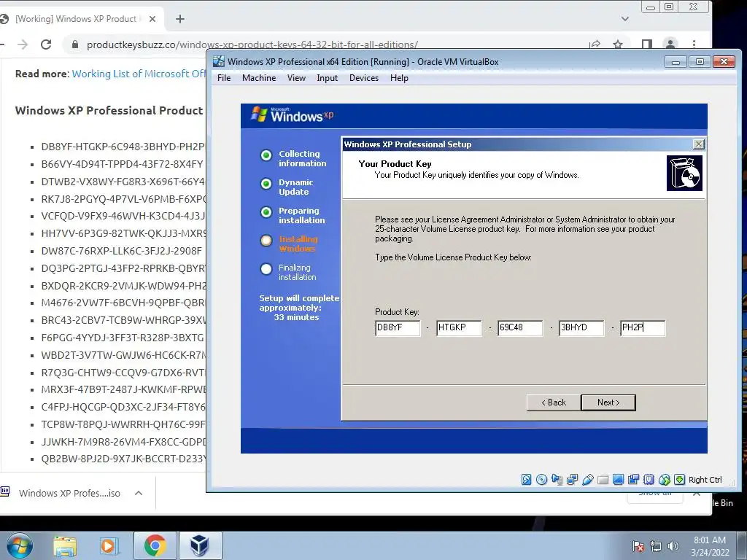Click the Chrome address bar URL

pos(252,44)
